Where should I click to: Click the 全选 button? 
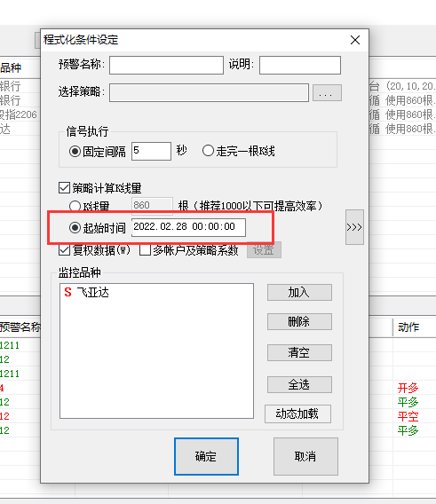299,384
